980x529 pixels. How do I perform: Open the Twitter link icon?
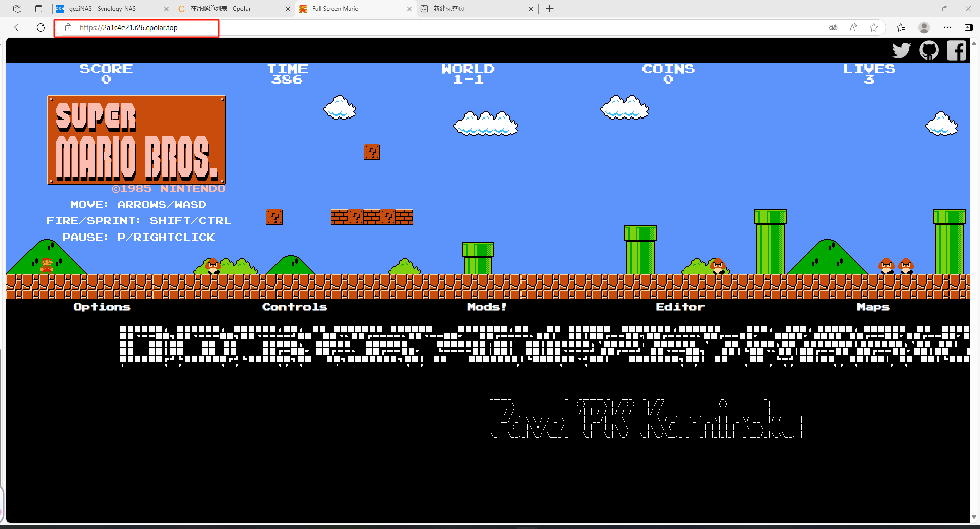[x=902, y=50]
